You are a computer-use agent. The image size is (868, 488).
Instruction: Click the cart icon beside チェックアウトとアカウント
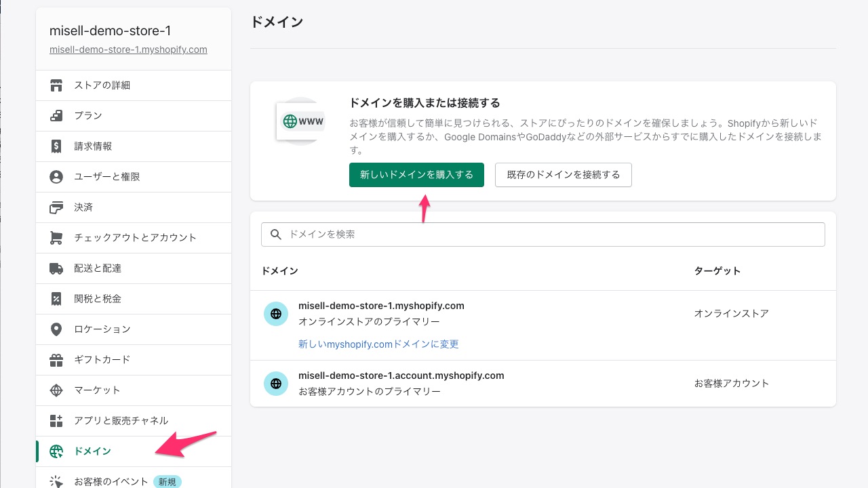click(56, 238)
